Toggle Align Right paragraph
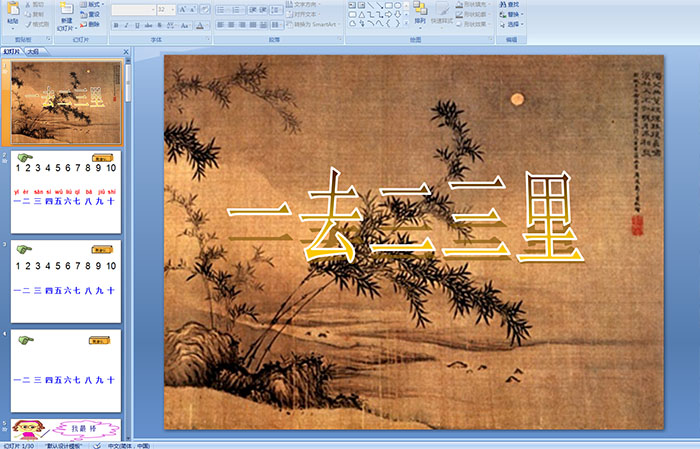The height and width of the screenshot is (449, 700). (x=242, y=25)
